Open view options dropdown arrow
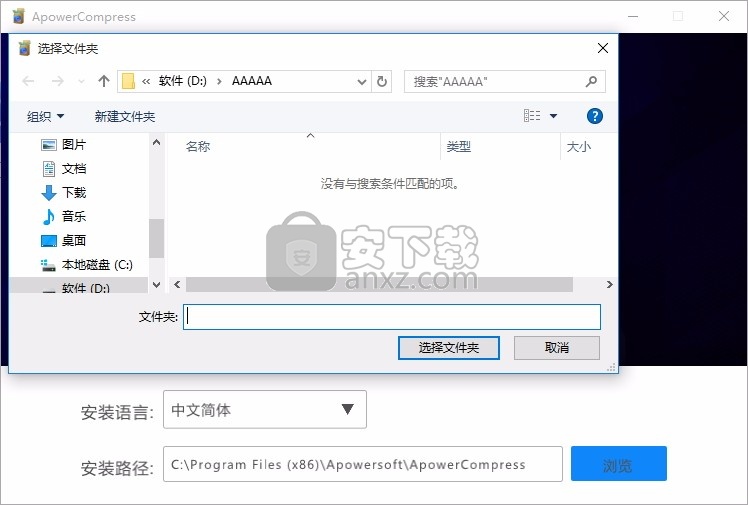This screenshot has height=505, width=748. (553, 116)
